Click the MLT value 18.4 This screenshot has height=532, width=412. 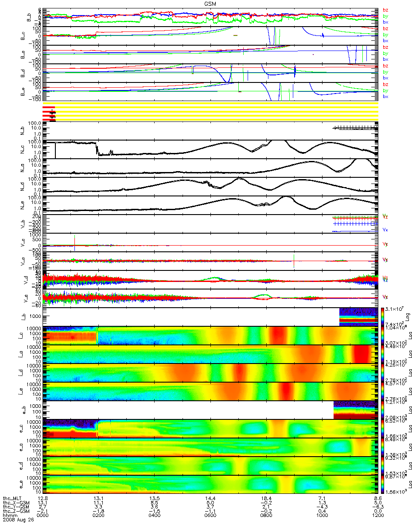(x=266, y=499)
